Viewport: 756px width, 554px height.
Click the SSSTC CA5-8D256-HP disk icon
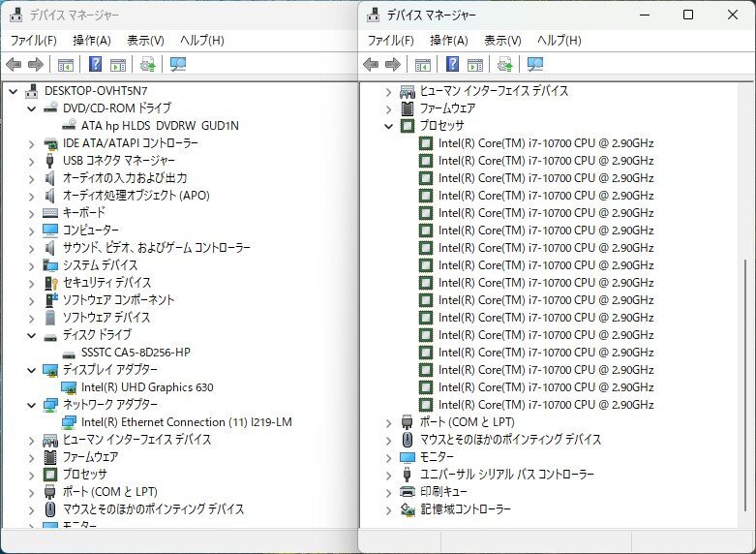click(x=69, y=354)
